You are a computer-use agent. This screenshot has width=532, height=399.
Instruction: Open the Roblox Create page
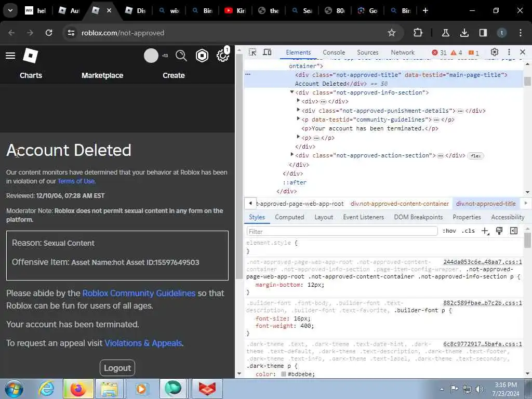pyautogui.click(x=174, y=75)
